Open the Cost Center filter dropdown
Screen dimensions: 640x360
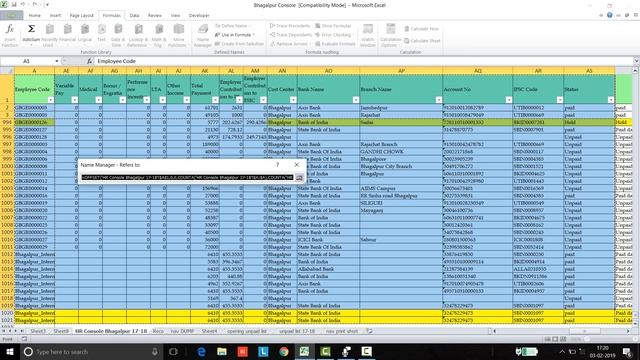pyautogui.click(x=293, y=100)
